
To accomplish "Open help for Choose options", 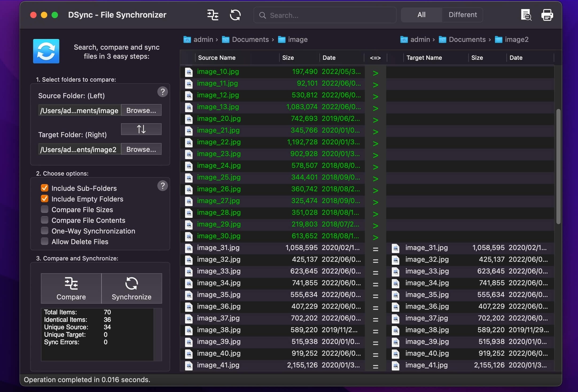I will click(162, 186).
